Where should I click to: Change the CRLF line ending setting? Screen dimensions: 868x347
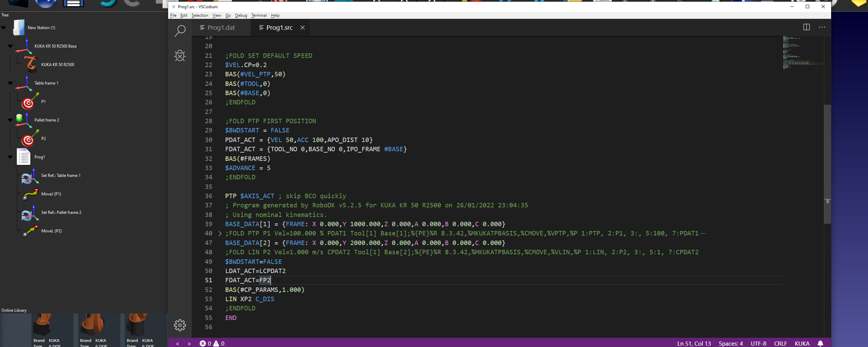[x=780, y=343]
